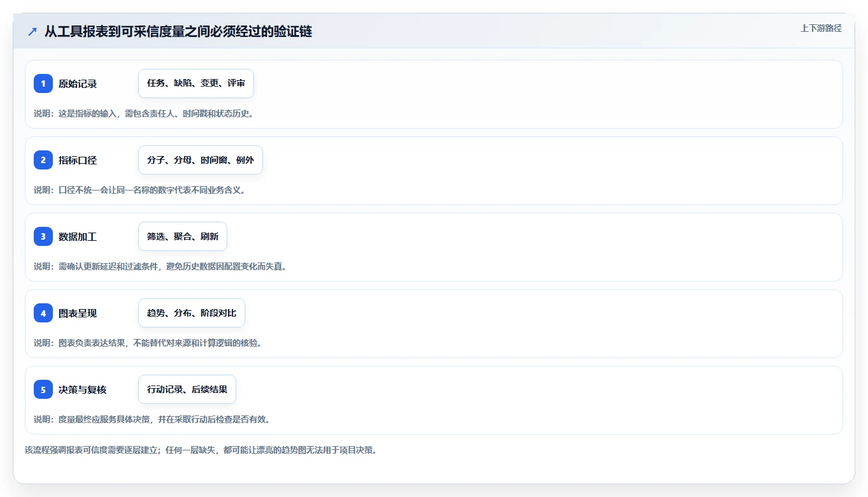
Task: Click the 指标口径 step title
Action: coord(78,160)
